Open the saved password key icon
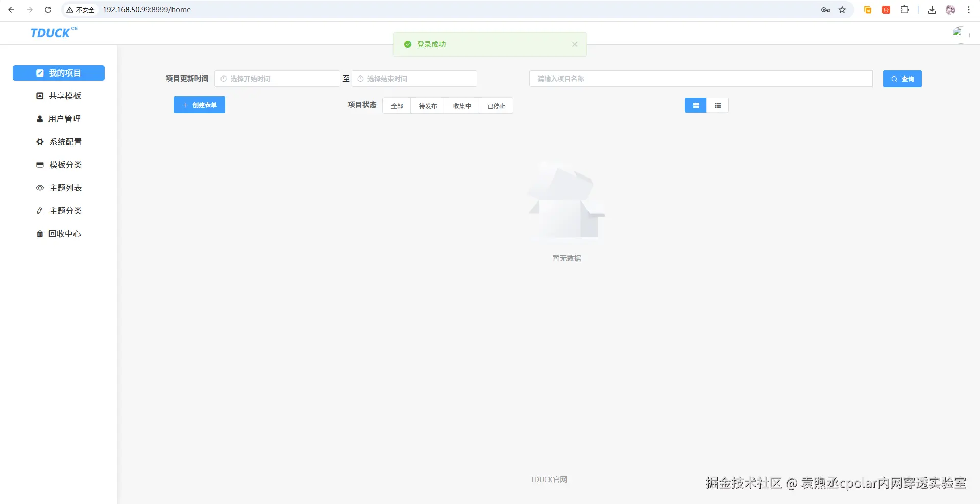 pyautogui.click(x=826, y=10)
